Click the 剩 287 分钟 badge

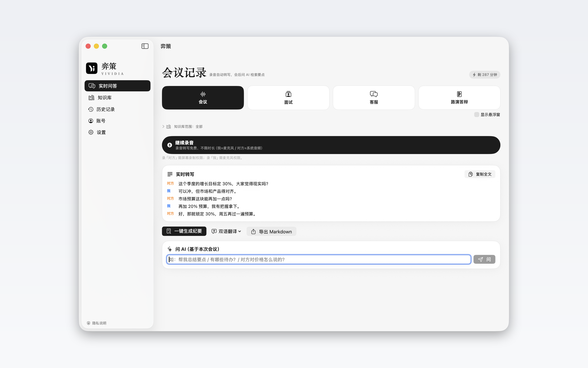pyautogui.click(x=484, y=75)
